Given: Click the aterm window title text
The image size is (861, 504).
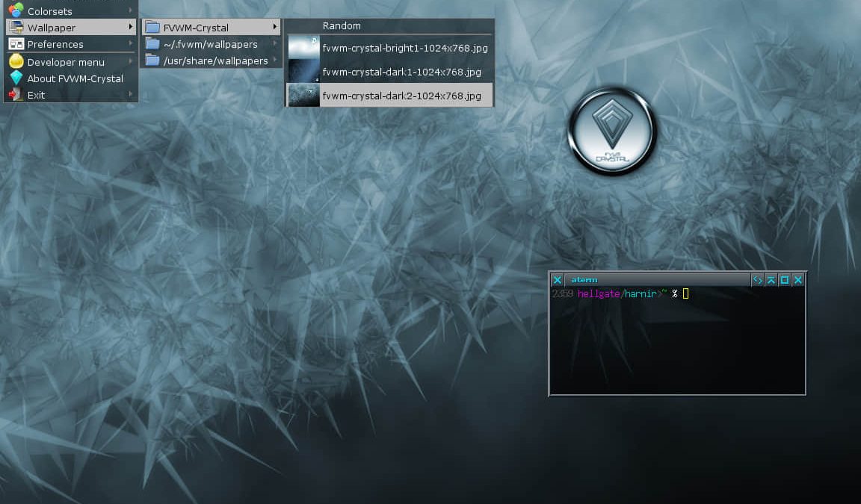Looking at the screenshot, I should (584, 280).
